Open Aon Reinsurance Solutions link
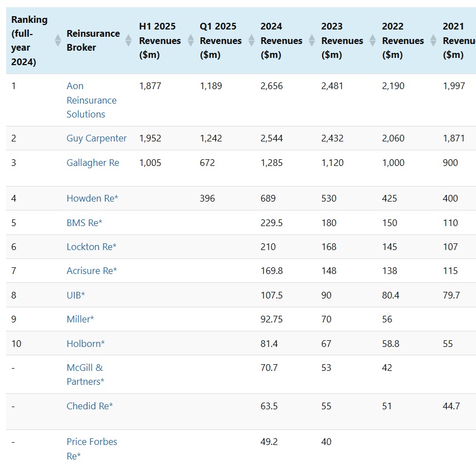 (91, 100)
